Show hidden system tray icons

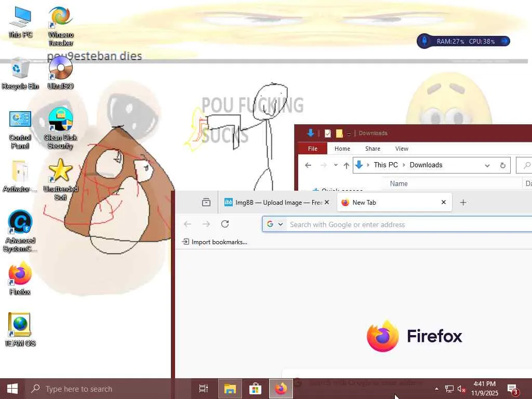[436, 389]
